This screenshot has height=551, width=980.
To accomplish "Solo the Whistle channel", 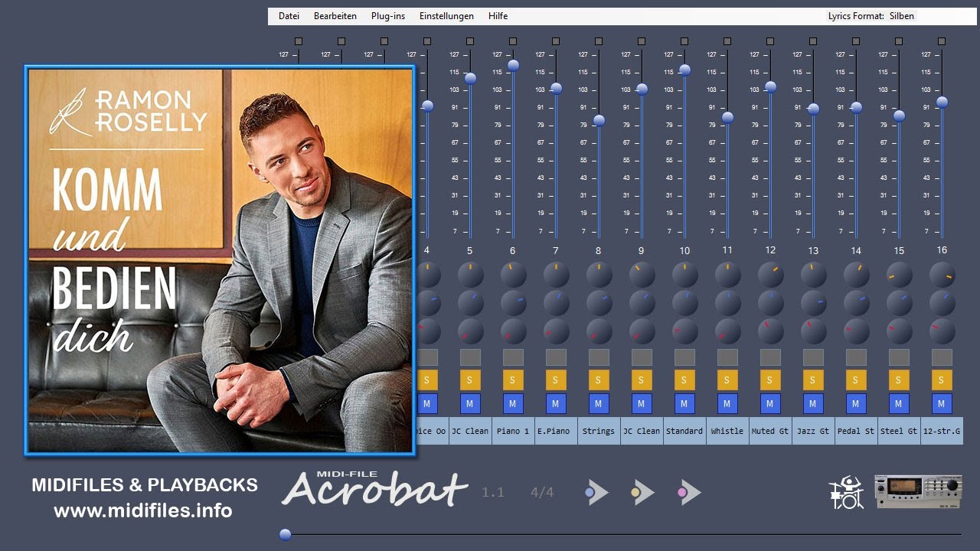I will (727, 380).
